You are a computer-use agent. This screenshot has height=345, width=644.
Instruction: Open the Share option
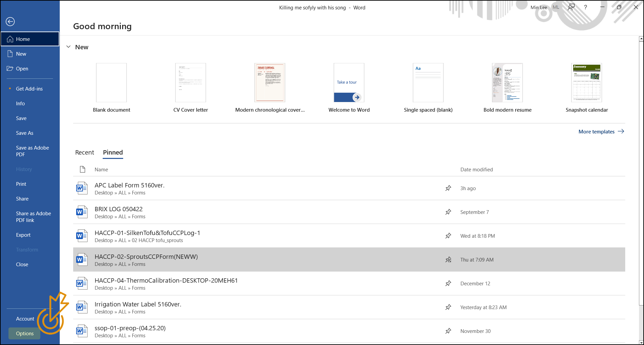click(x=30, y=198)
